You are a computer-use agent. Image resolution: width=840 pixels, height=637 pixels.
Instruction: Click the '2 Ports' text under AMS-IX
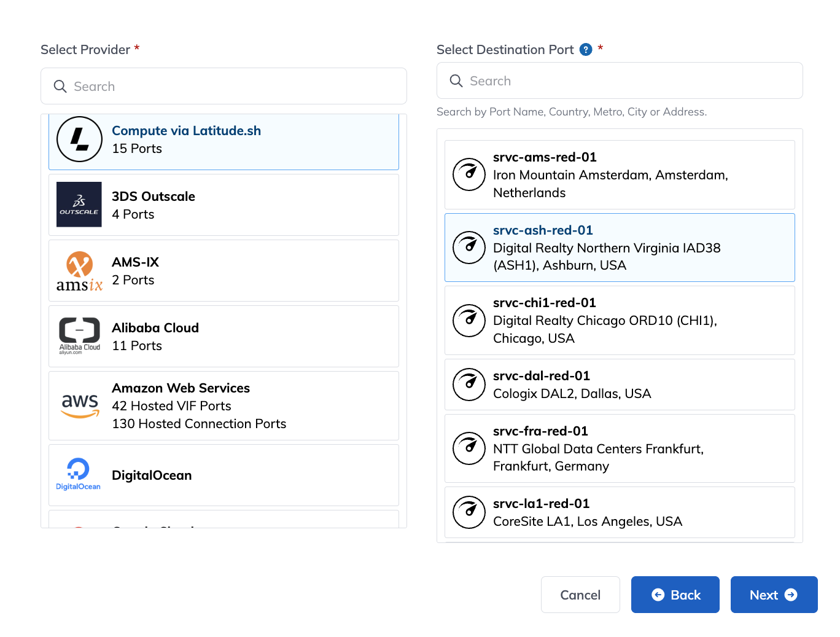[x=133, y=280]
